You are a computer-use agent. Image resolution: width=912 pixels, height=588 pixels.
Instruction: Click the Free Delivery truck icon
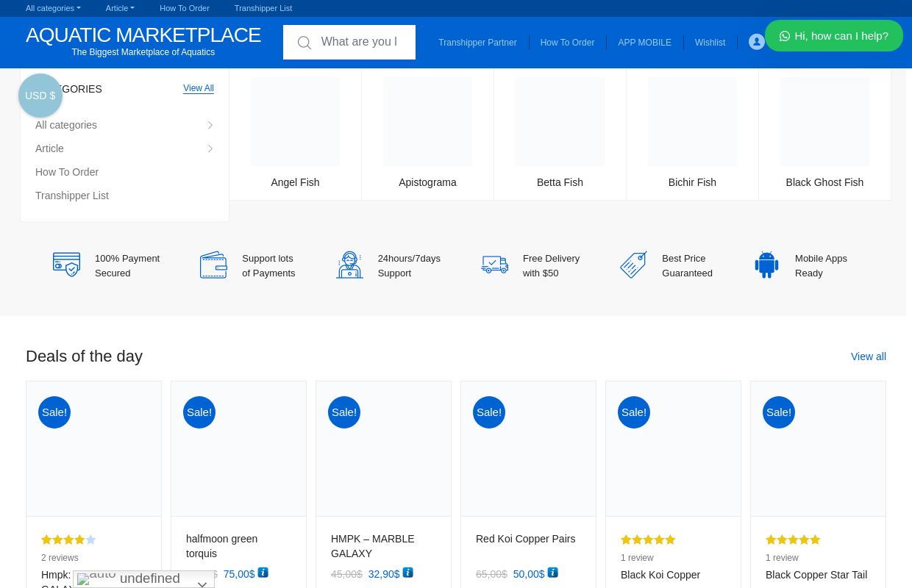[494, 265]
